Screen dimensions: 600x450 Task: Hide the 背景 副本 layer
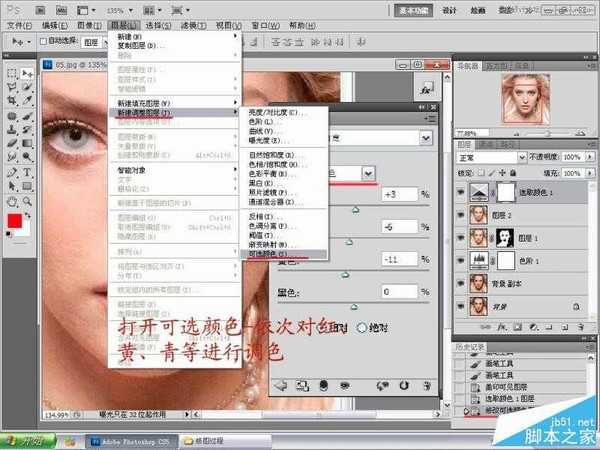click(x=461, y=284)
